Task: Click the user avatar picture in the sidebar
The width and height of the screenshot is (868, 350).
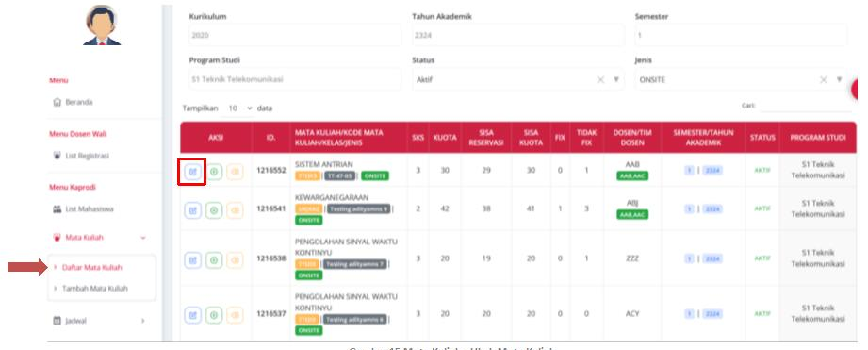Action: pyautogui.click(x=103, y=25)
